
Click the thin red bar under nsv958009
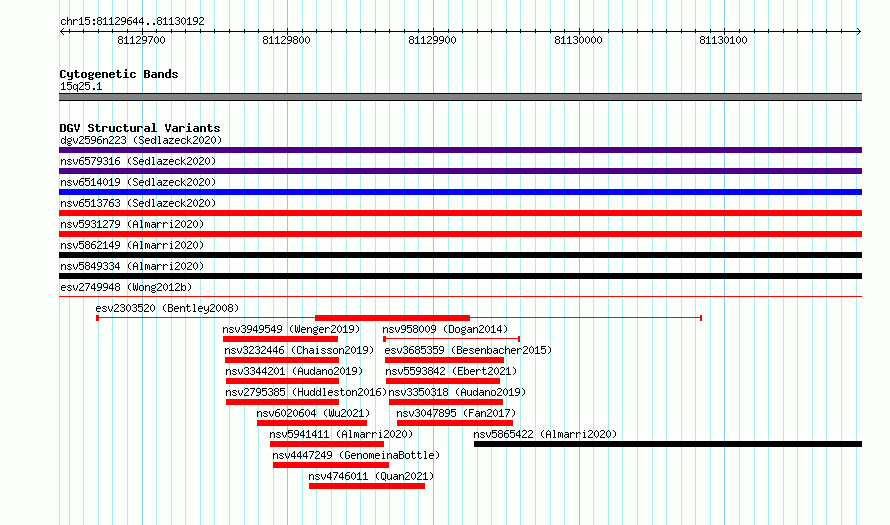click(452, 339)
